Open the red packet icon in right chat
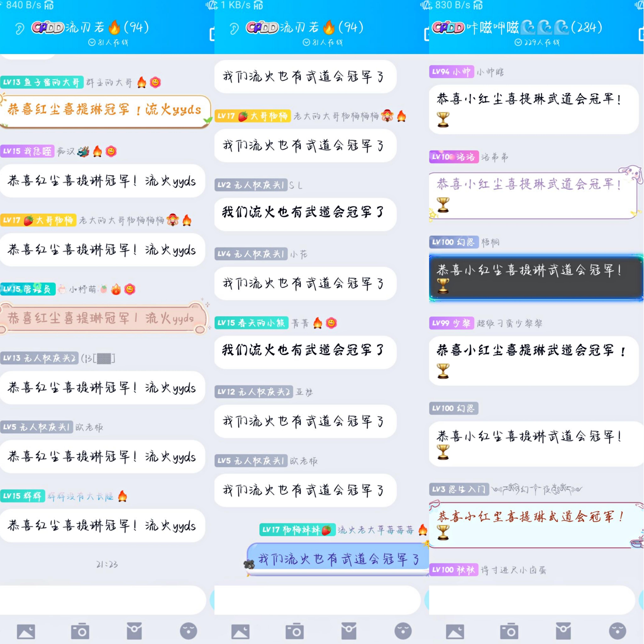 click(563, 631)
